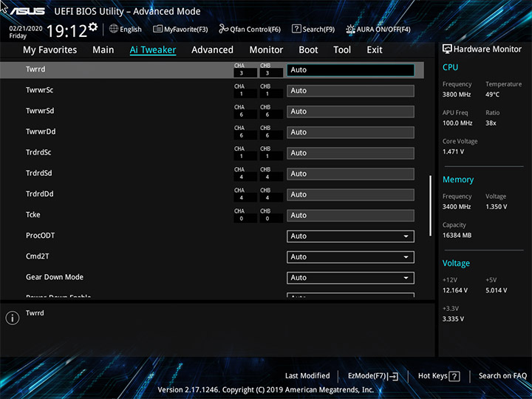The width and height of the screenshot is (532, 399).
Task: Click the Hot Keys question mark icon
Action: [454, 376]
